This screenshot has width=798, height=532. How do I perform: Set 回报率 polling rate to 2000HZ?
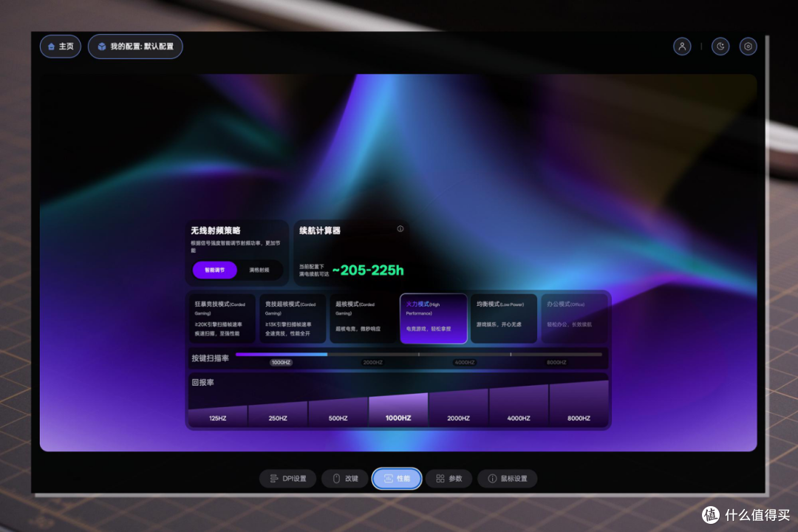coord(459,407)
